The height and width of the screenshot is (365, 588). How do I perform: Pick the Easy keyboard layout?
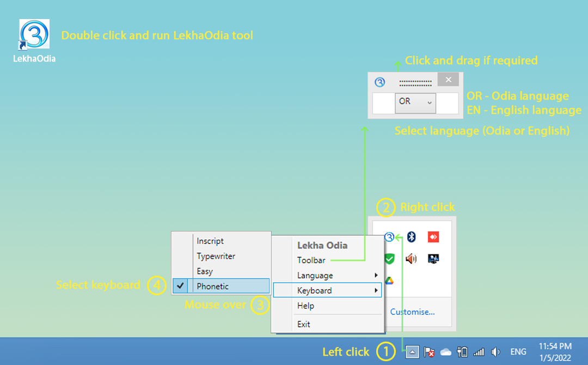pos(221,271)
